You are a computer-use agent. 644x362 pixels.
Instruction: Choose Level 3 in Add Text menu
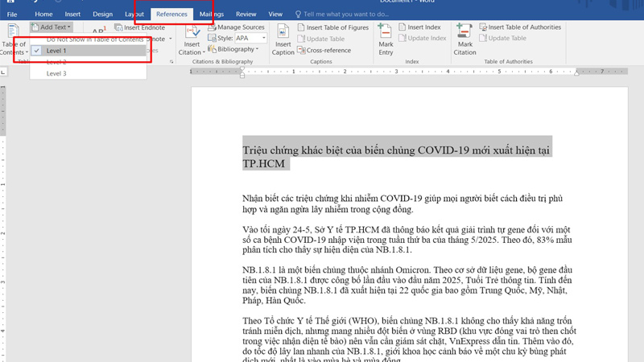pyautogui.click(x=56, y=73)
